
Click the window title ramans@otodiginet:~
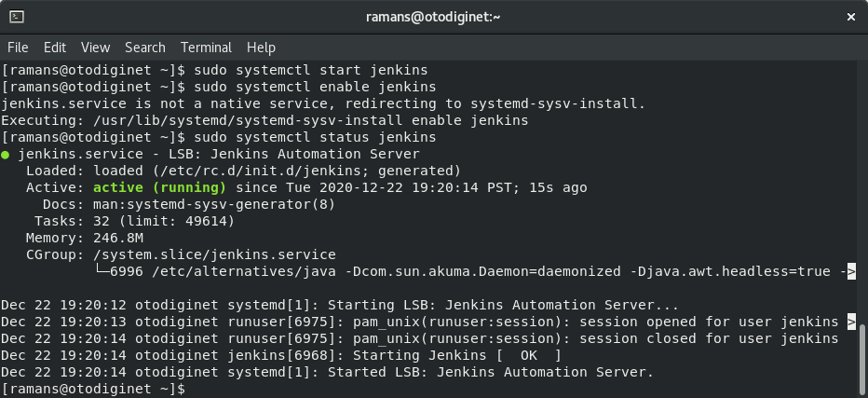(x=433, y=17)
